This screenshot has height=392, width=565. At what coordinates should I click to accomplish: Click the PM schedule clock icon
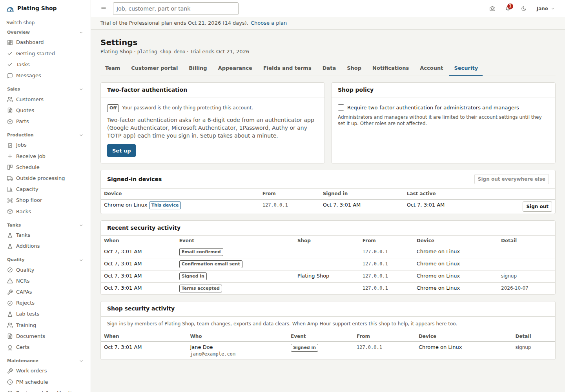coord(10,382)
